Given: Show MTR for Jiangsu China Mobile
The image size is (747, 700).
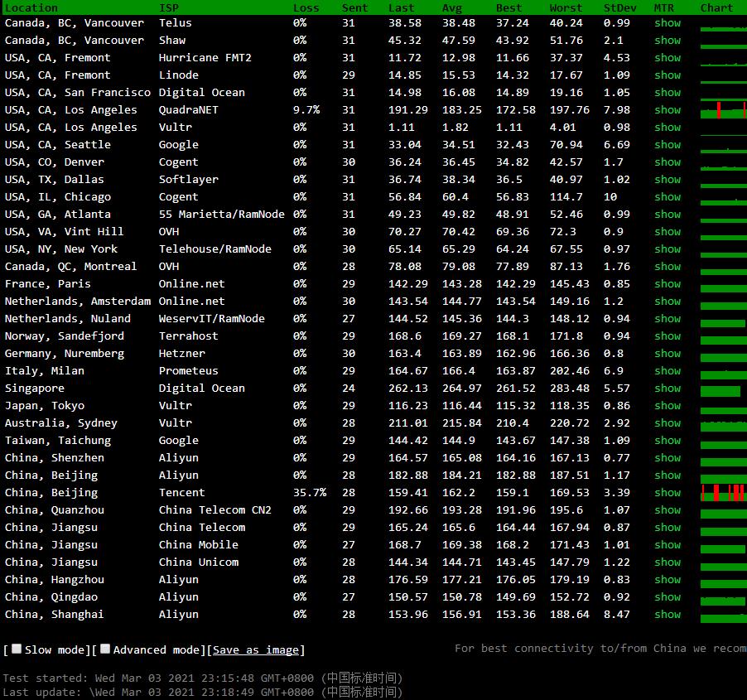Looking at the screenshot, I should [667, 544].
